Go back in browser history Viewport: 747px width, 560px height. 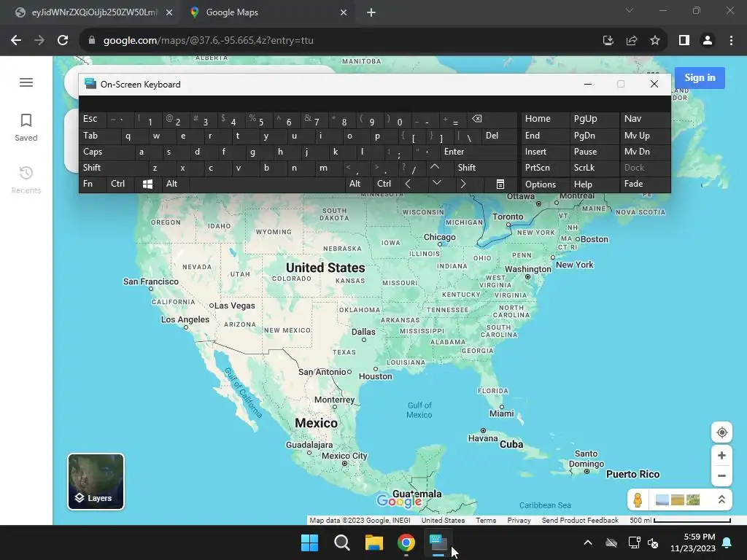coord(16,41)
